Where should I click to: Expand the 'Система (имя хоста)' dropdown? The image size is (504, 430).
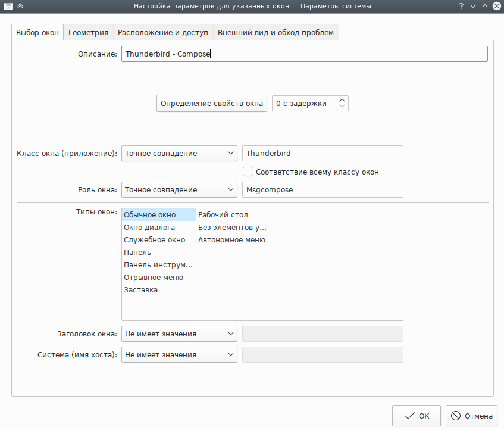(179, 355)
